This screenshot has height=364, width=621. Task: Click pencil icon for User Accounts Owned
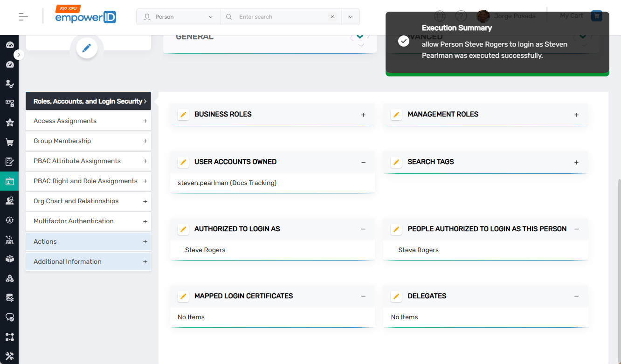click(183, 162)
